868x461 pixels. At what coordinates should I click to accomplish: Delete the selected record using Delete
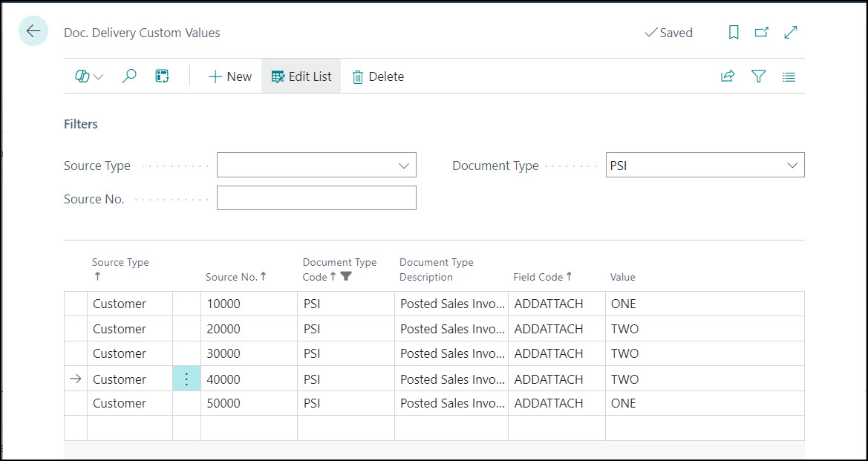(x=378, y=76)
